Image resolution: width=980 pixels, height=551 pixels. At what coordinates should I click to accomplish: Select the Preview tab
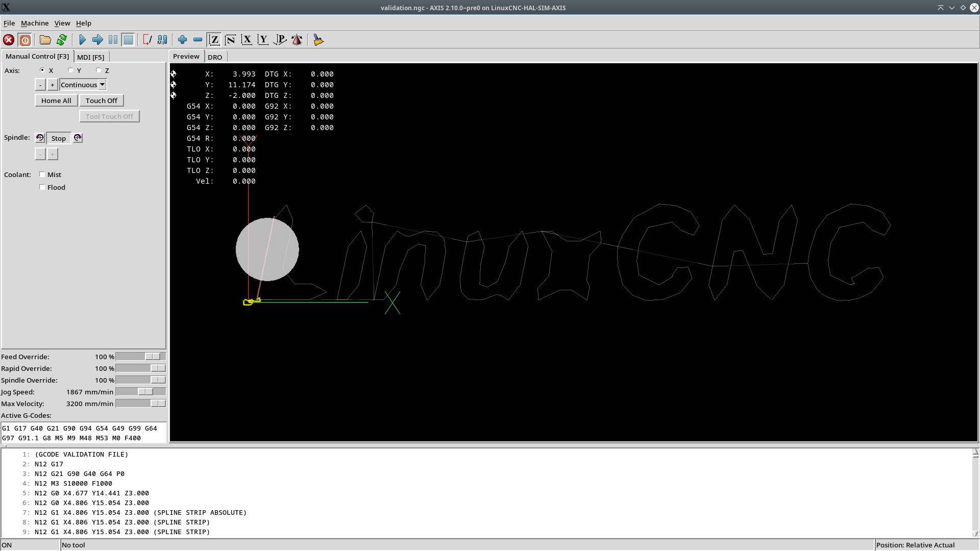point(186,56)
